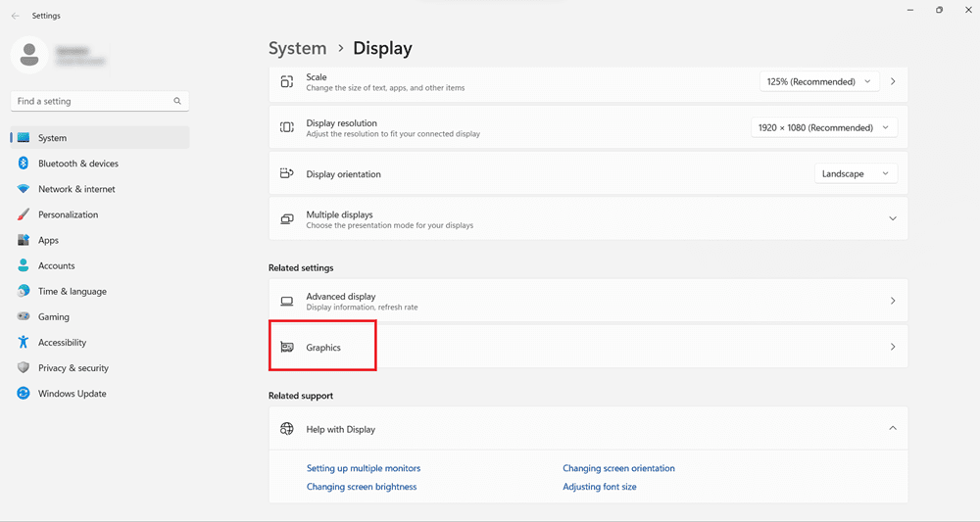Open the Display resolution dropdown
The width and height of the screenshot is (980, 522).
tap(823, 128)
